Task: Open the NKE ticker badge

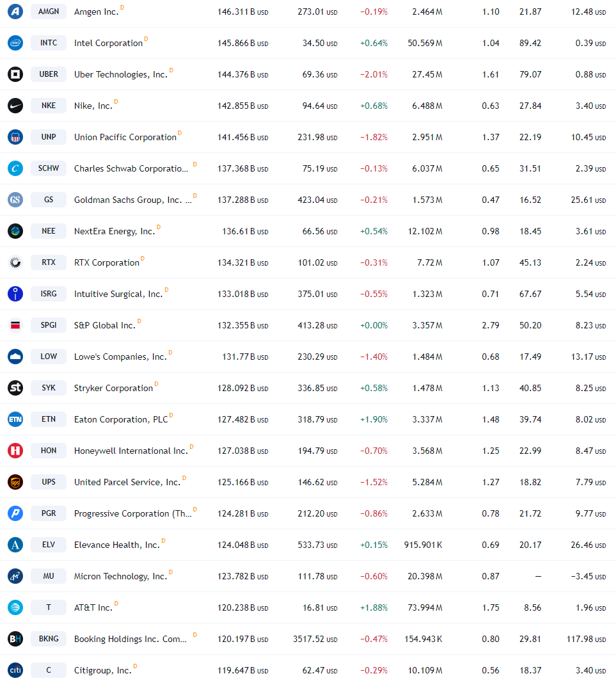Action: [x=49, y=106]
